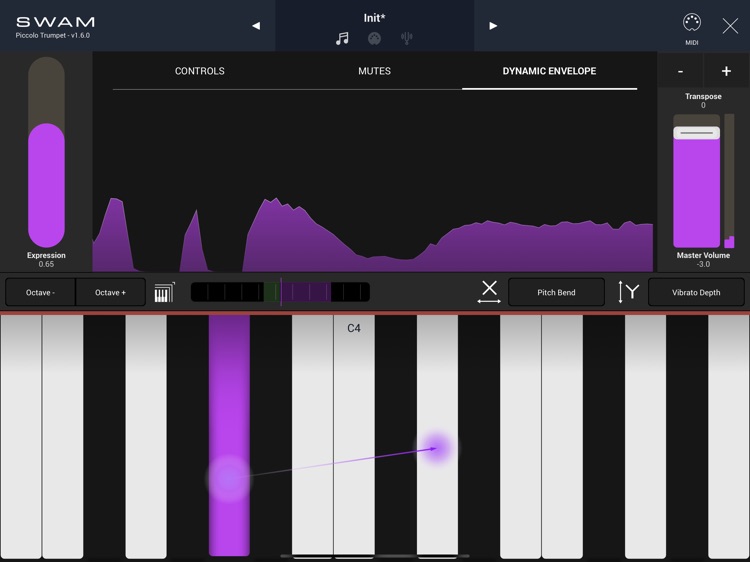This screenshot has height=562, width=750.
Task: Click the keyboard range overview strip
Action: pyautogui.click(x=280, y=292)
